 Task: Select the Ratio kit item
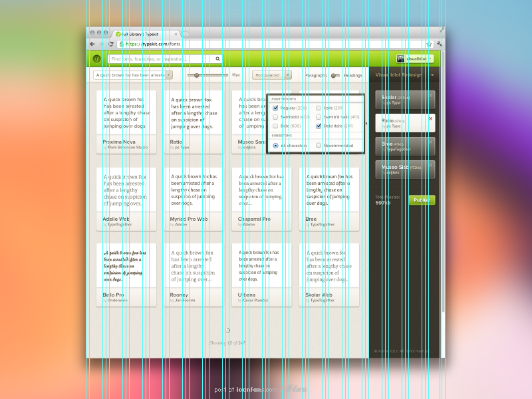tap(405, 123)
